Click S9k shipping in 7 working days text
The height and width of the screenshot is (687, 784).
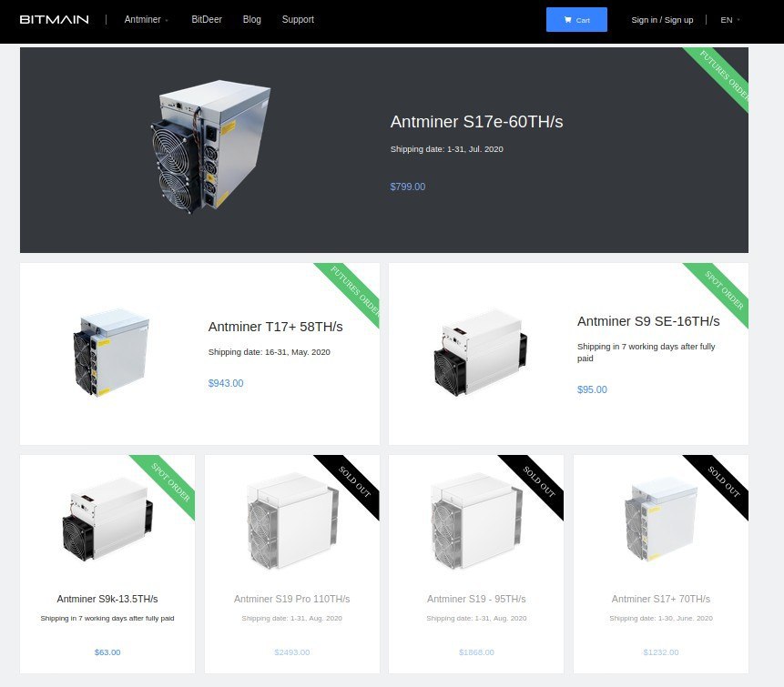pos(107,619)
